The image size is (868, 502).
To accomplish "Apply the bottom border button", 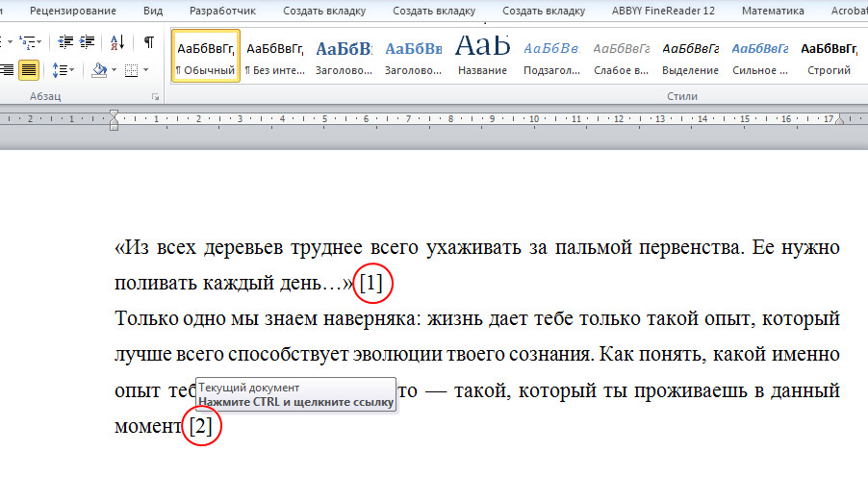I will coord(131,70).
